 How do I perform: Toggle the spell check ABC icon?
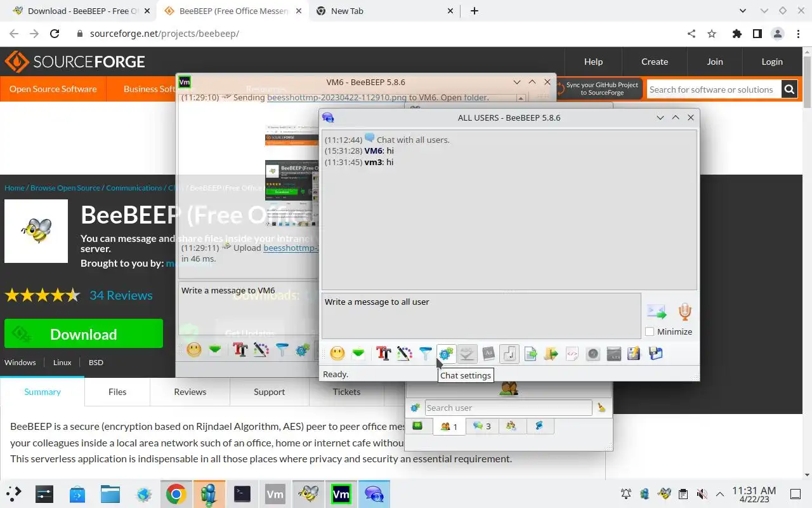pos(468,353)
